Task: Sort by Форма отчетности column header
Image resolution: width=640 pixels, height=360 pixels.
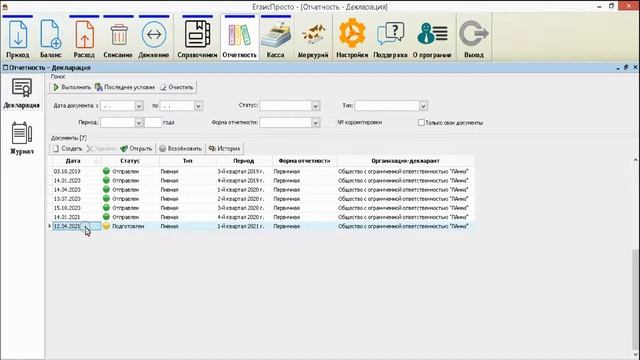Action: (304, 161)
